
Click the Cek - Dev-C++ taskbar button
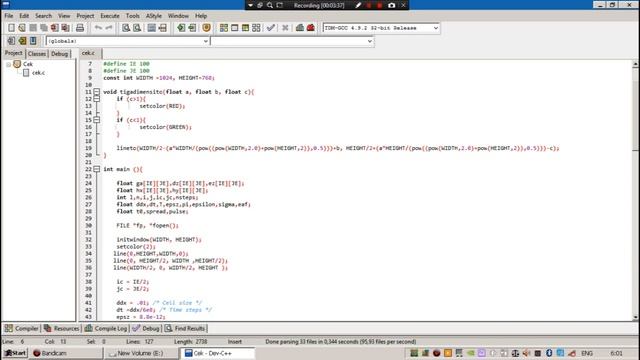(218, 353)
